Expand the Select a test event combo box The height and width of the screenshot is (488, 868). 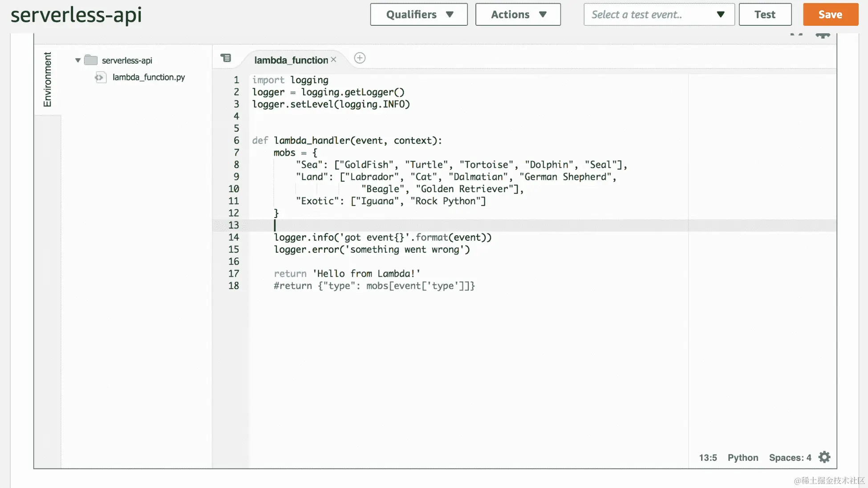[x=659, y=15]
